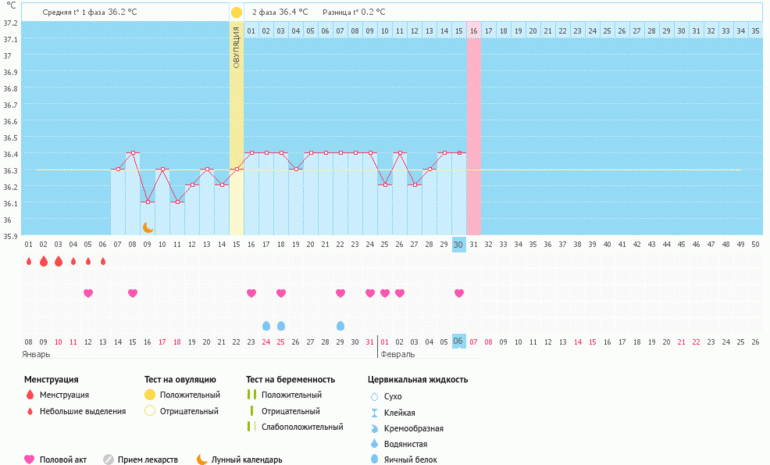Click the 36.4 temperature point on day 08
This screenshot has height=465, width=770.
click(x=133, y=153)
